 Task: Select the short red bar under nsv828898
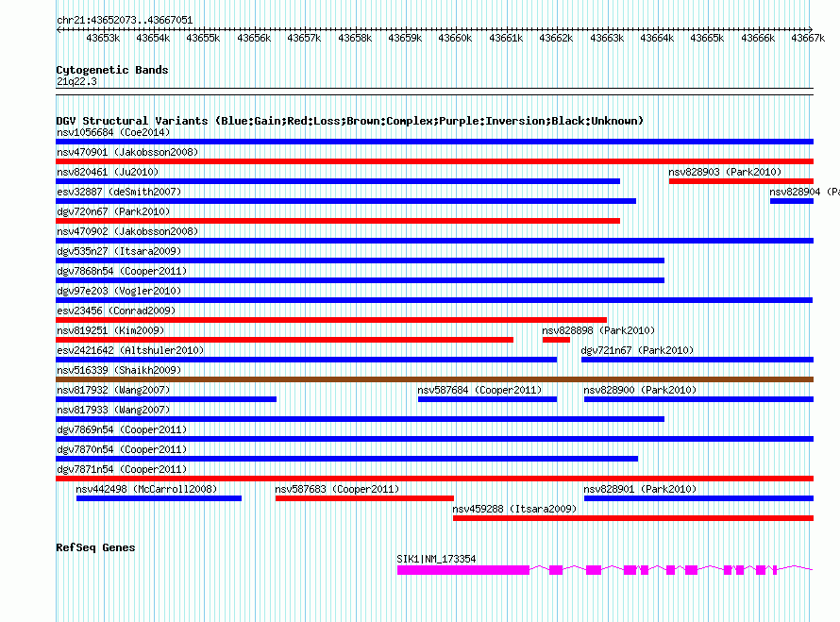tap(556, 340)
